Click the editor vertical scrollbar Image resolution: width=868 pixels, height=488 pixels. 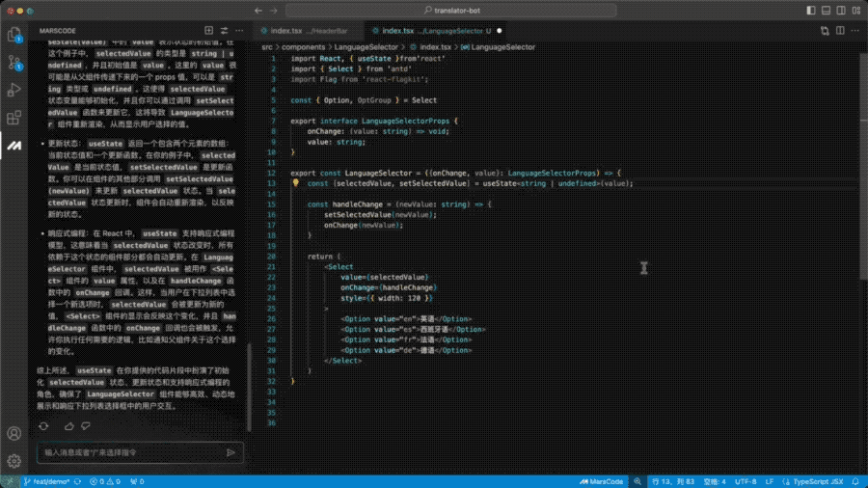pyautogui.click(x=864, y=166)
